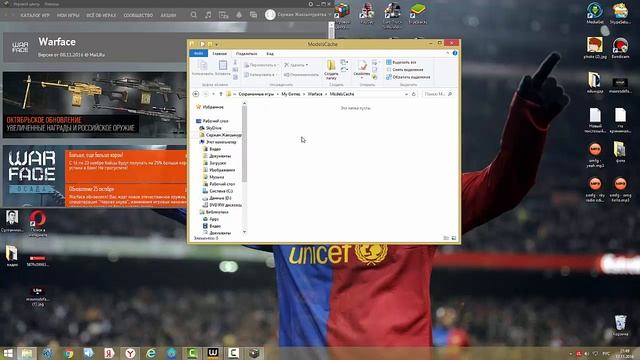Screen dimensions: 640x360
Task: Open search in the Game Center toolbar
Action: coord(193,15)
